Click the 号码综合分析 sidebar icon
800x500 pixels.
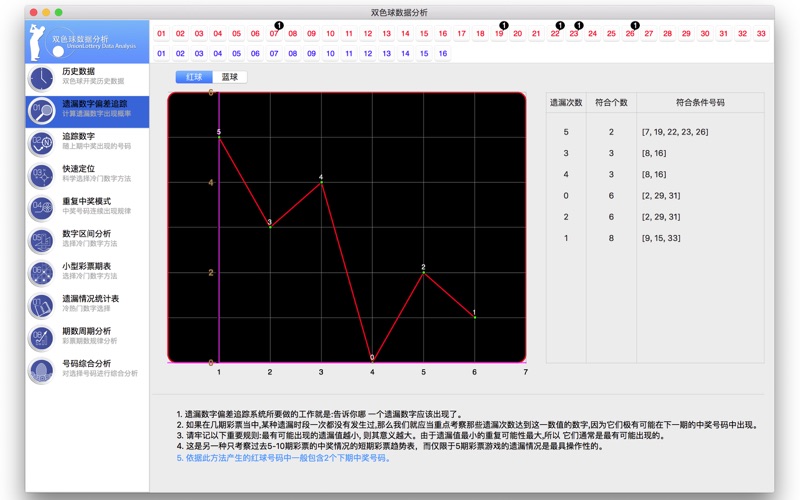pyautogui.click(x=41, y=371)
